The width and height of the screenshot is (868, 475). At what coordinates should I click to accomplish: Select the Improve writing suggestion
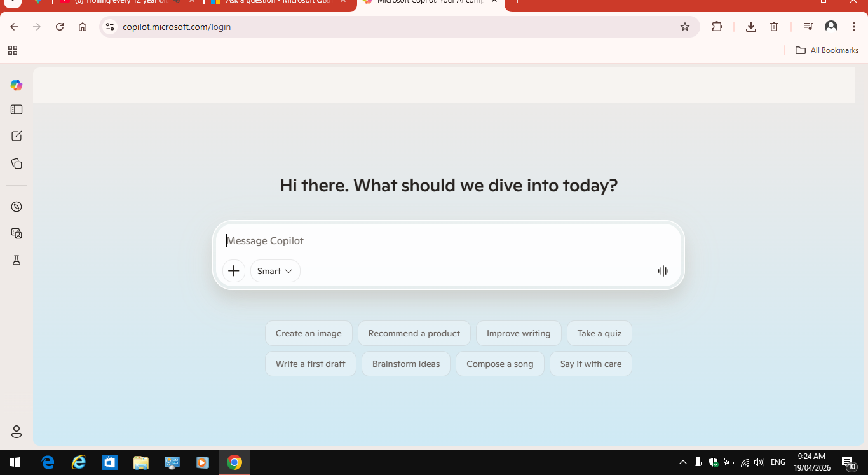(519, 333)
